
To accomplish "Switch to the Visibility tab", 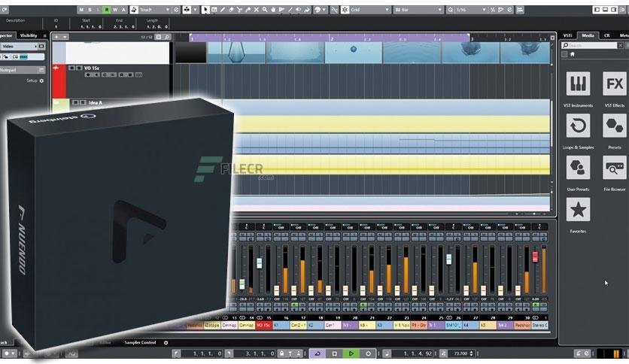I will (29, 35).
